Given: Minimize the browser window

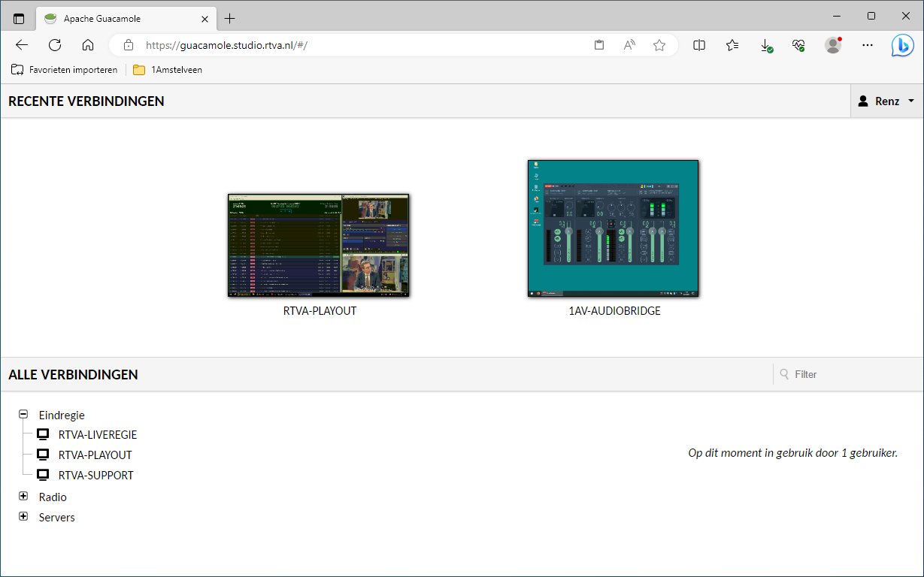Looking at the screenshot, I should pyautogui.click(x=836, y=16).
